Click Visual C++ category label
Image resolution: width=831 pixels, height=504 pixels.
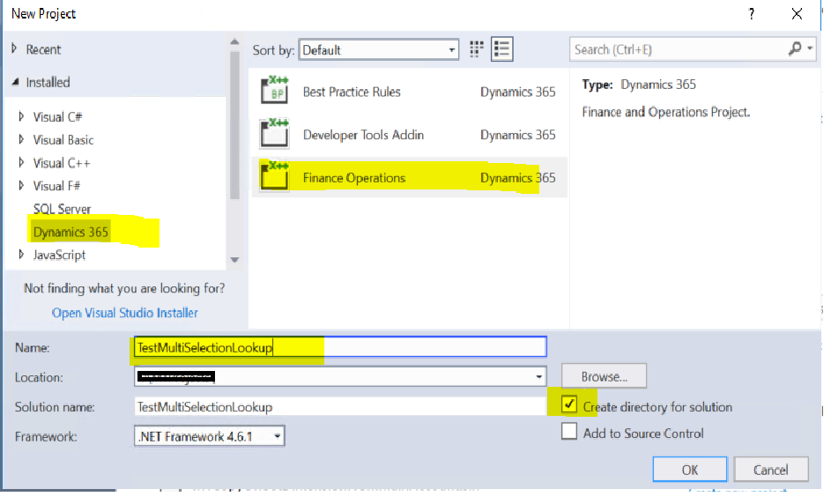pos(62,163)
